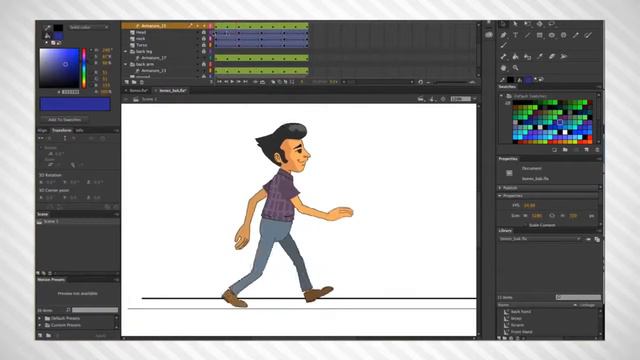This screenshot has height=360, width=640.
Task: Select the Bone tool
Action: tap(503, 57)
